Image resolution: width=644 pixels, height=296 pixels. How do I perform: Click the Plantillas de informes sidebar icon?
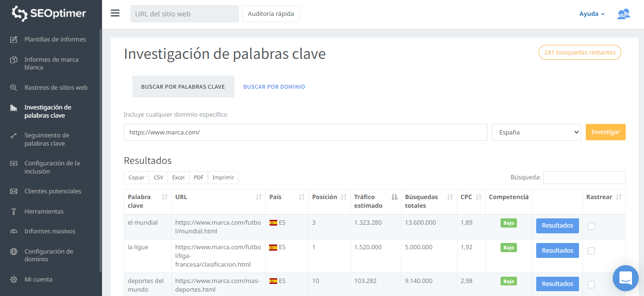pyautogui.click(x=14, y=40)
